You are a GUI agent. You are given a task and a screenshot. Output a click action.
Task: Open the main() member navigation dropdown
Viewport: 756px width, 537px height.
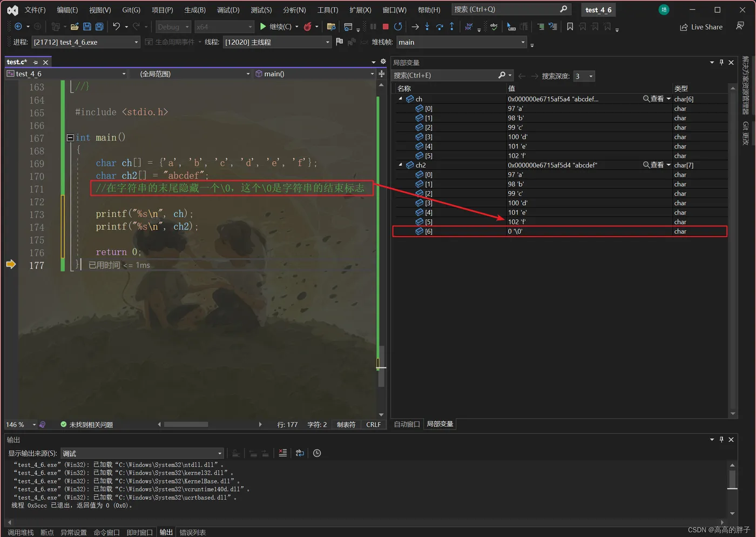pos(314,73)
